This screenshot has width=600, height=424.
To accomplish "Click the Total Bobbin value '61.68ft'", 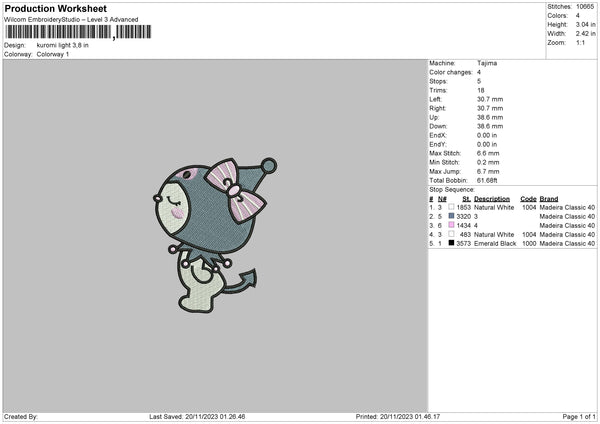I will [x=487, y=180].
